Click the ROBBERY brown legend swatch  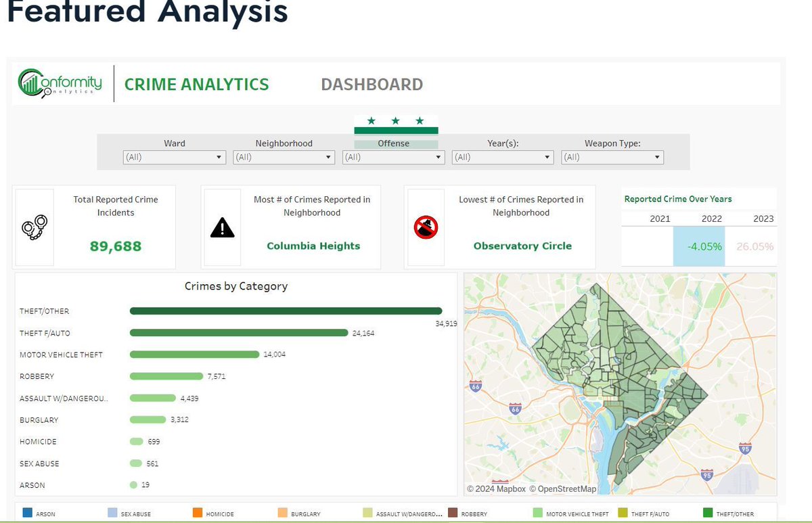pyautogui.click(x=453, y=514)
